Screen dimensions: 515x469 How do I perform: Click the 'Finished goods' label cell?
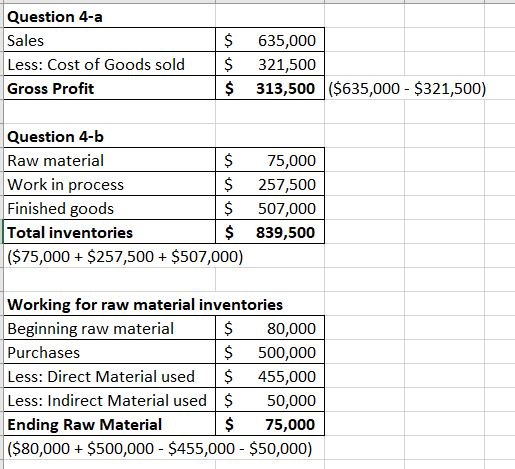pos(109,208)
